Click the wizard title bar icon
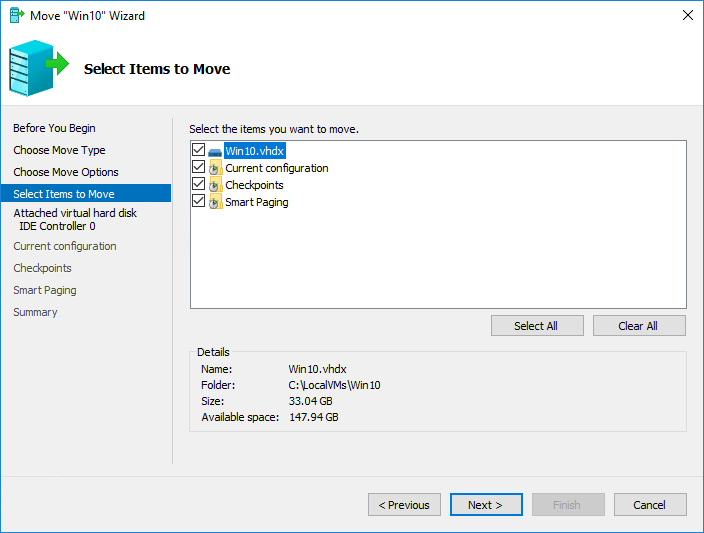704x533 pixels. click(x=17, y=15)
